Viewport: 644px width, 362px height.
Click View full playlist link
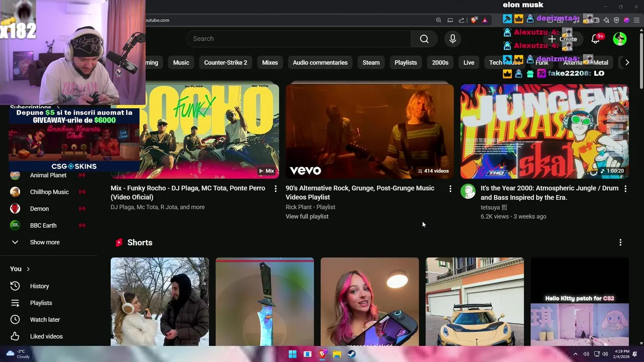(x=307, y=217)
